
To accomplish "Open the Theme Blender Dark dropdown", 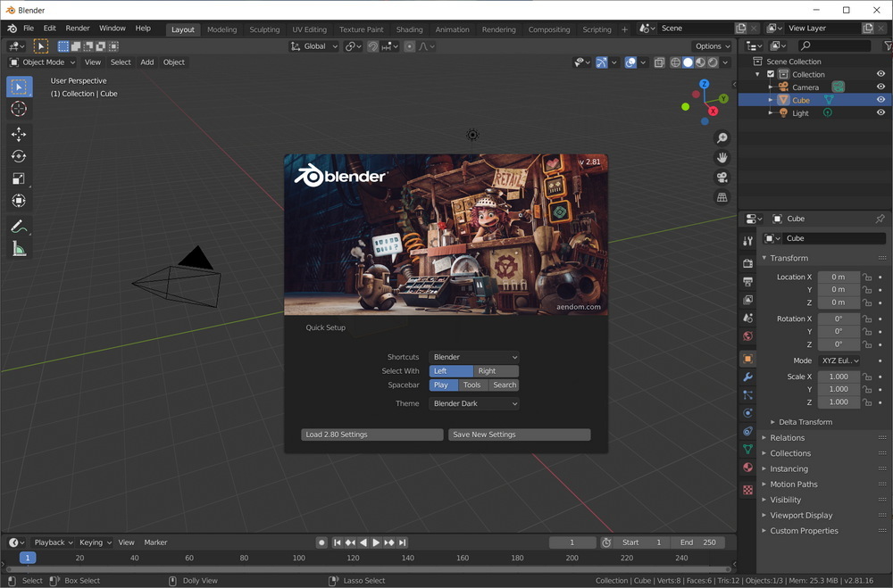I will coord(474,403).
